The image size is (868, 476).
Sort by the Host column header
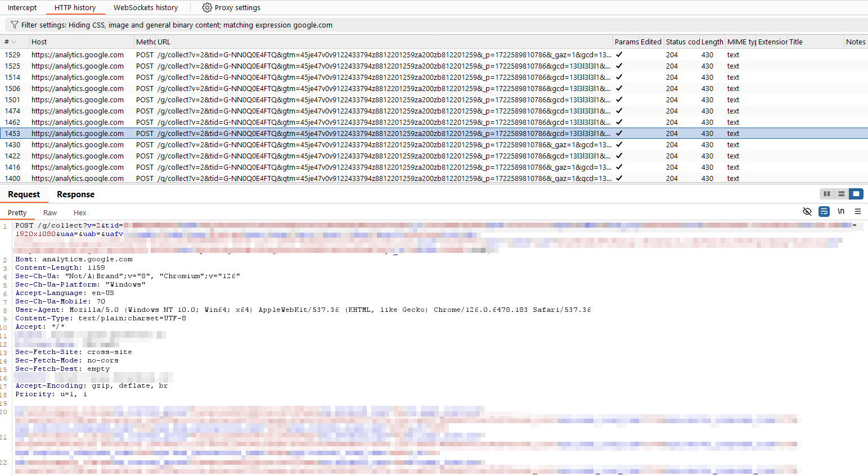82,42
